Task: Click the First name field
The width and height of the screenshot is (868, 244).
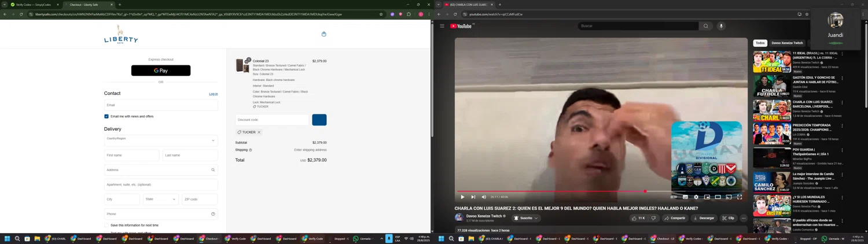Action: point(131,155)
